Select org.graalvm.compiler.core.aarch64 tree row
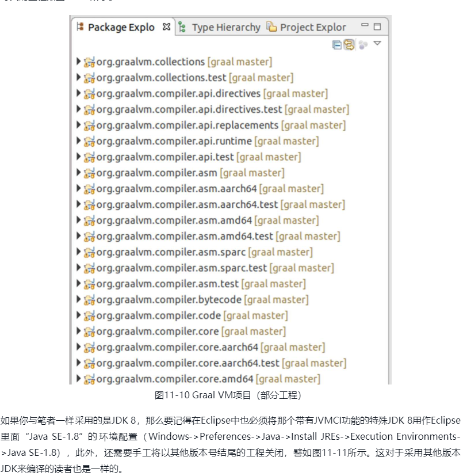 click(x=200, y=347)
